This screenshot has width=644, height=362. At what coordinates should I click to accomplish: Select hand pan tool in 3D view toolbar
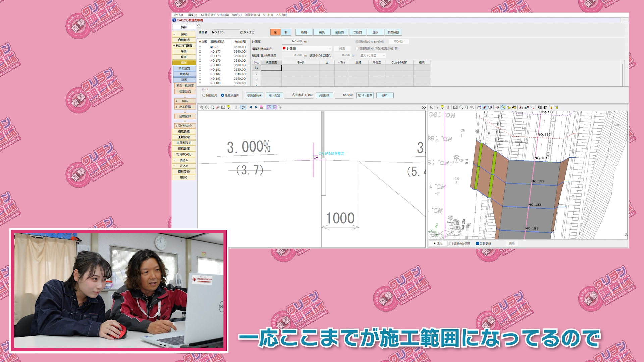pos(479,107)
